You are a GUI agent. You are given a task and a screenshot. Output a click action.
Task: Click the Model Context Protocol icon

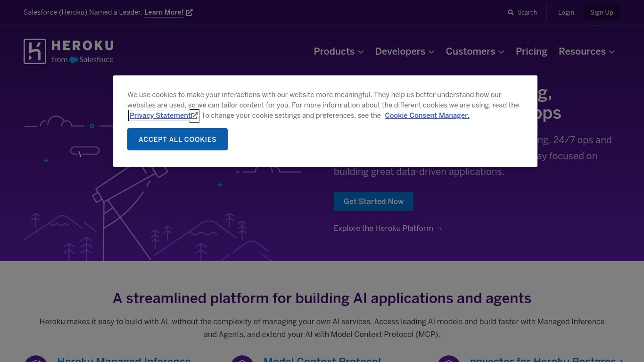click(x=242, y=359)
